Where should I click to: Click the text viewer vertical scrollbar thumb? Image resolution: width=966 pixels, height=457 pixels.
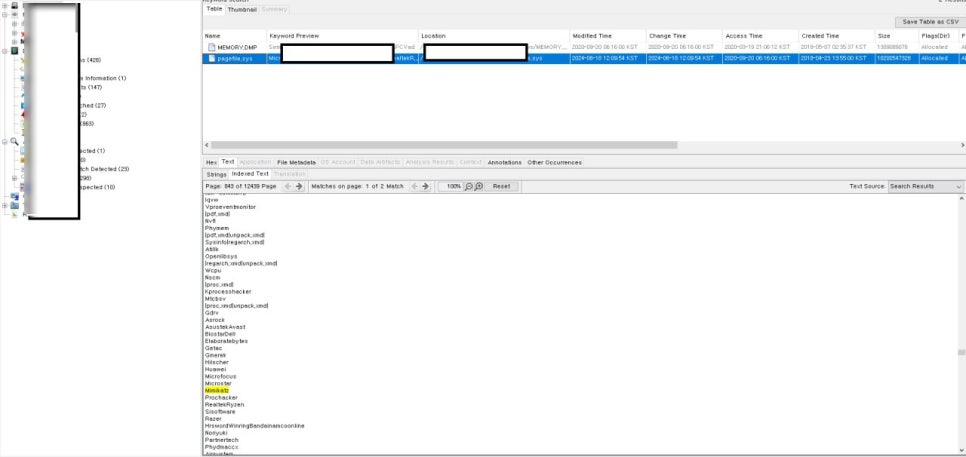coord(961,352)
